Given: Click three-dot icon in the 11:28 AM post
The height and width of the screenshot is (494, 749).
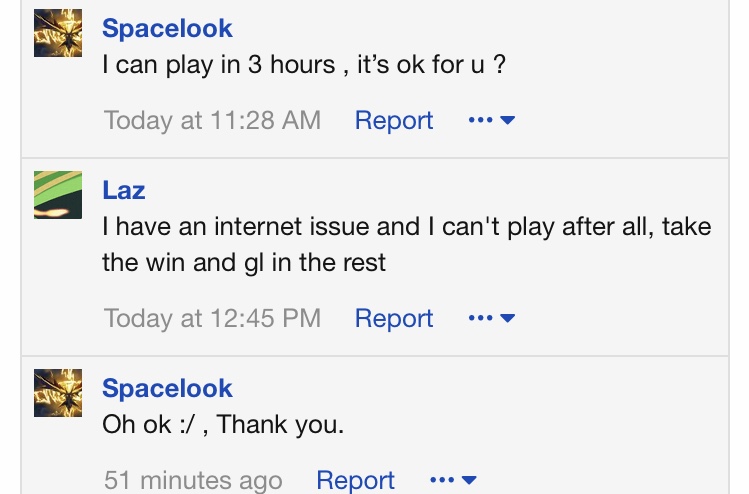Looking at the screenshot, I should [481, 119].
